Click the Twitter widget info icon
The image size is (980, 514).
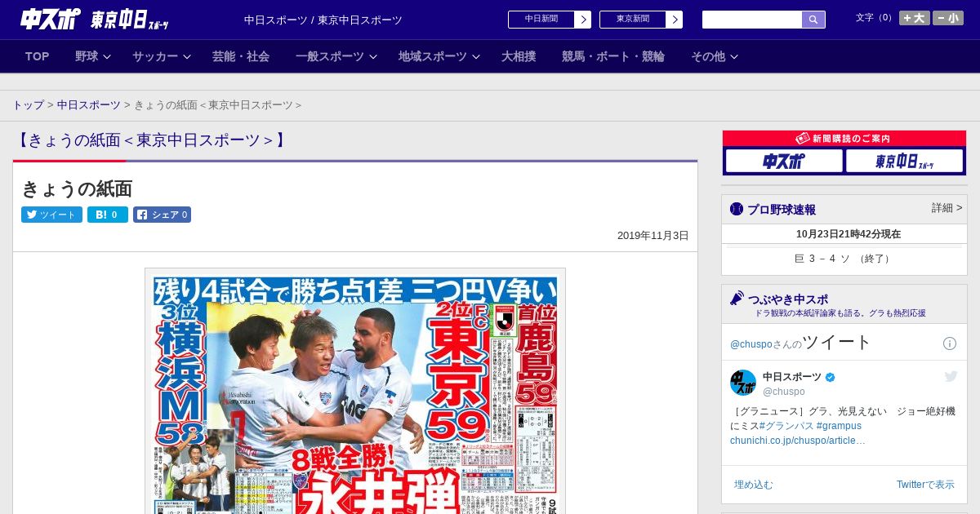[x=950, y=343]
